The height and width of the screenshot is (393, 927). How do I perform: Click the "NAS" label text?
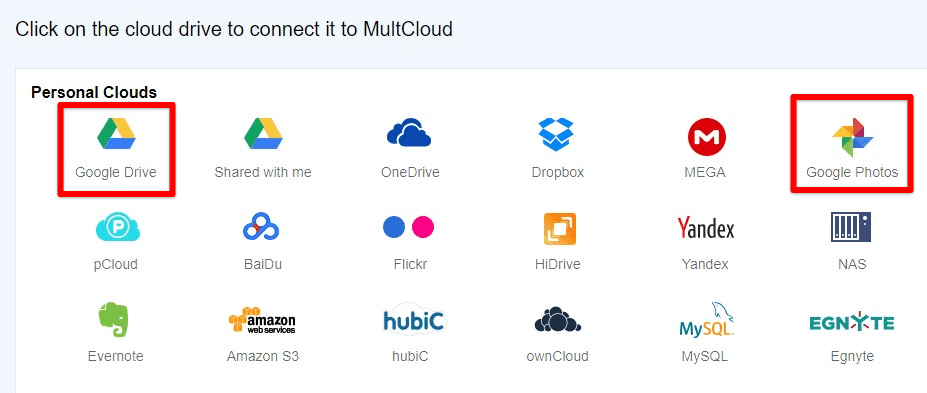click(852, 264)
